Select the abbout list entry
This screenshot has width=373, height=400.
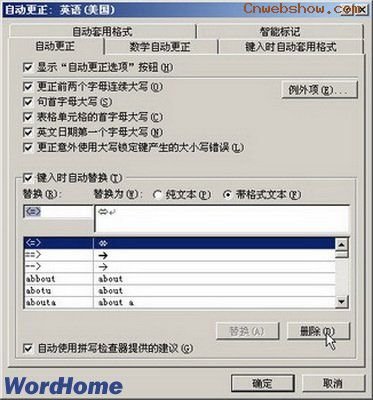point(180,279)
